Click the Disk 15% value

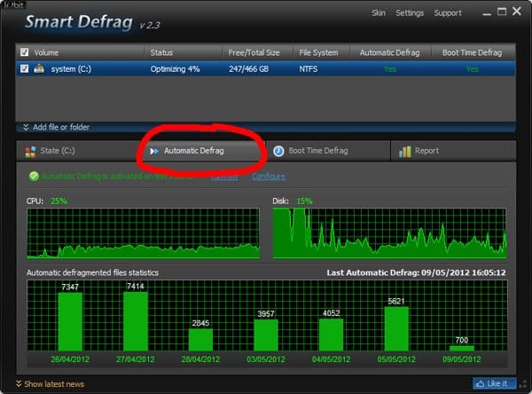[x=304, y=201]
